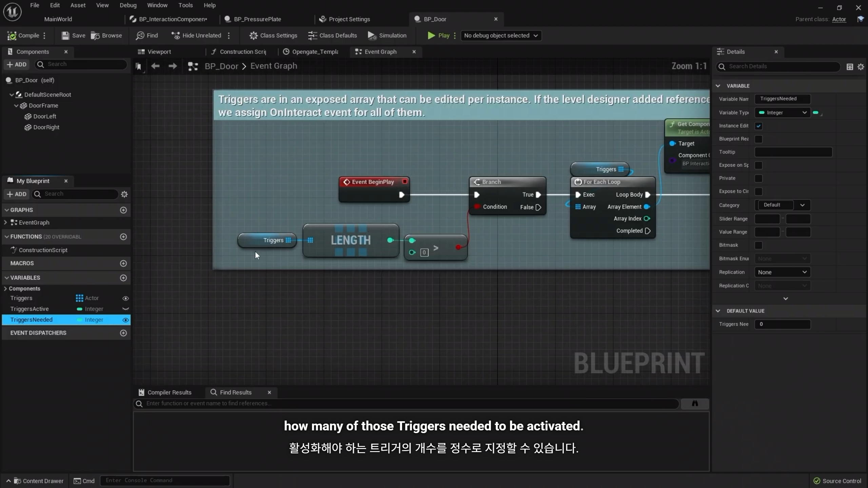The height and width of the screenshot is (488, 868).
Task: Open Find in blueprint tool
Action: 147,36
